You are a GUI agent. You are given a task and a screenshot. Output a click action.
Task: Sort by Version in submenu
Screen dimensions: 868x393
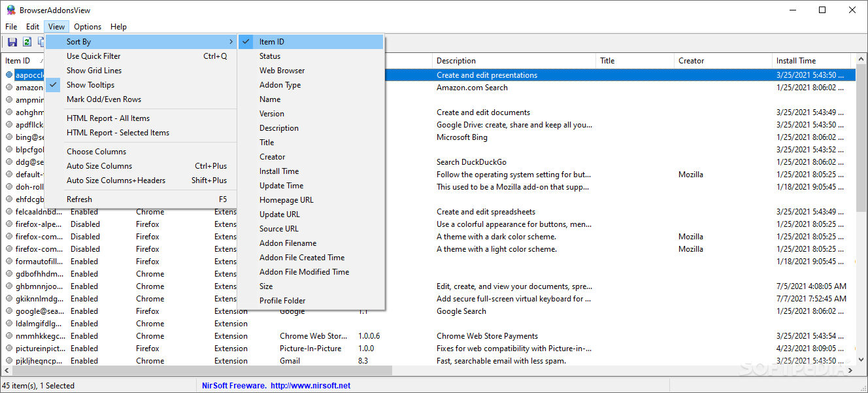point(311,114)
